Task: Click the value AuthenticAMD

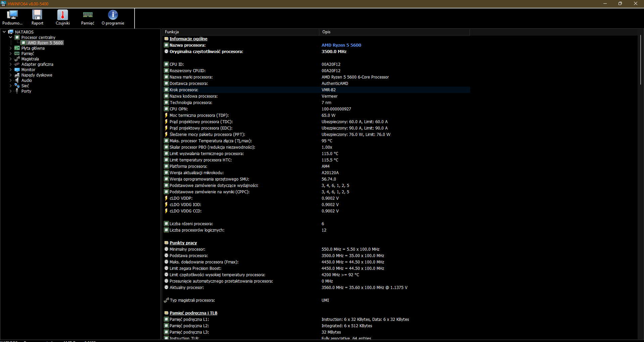Action: 335,83
